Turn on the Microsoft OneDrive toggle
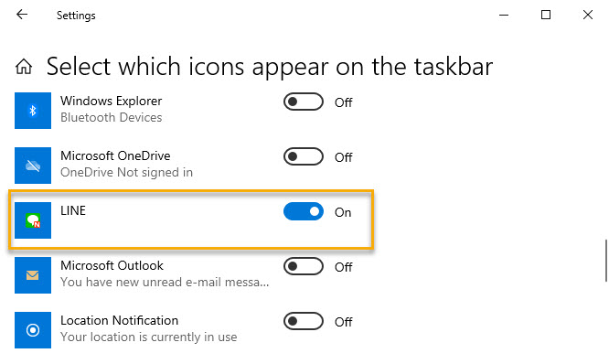Viewport: 609px width, 364px height. (x=304, y=156)
